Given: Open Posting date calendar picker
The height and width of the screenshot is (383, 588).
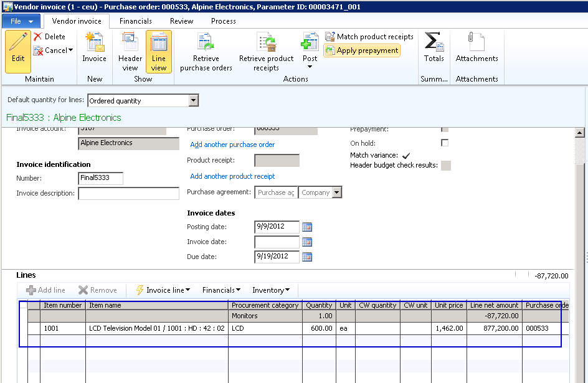Looking at the screenshot, I should (x=306, y=227).
